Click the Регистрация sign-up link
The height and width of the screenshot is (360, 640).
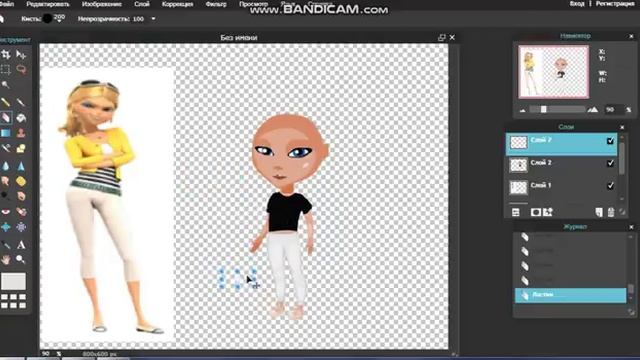point(615,4)
